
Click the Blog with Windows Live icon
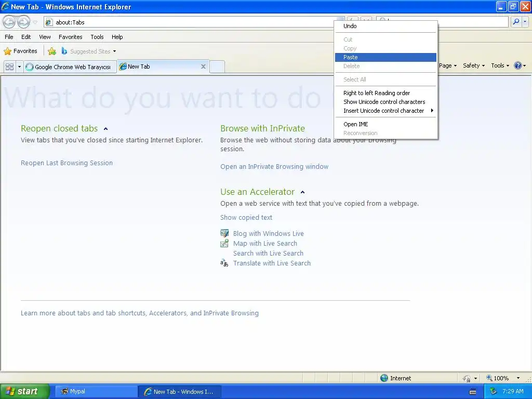pos(224,233)
